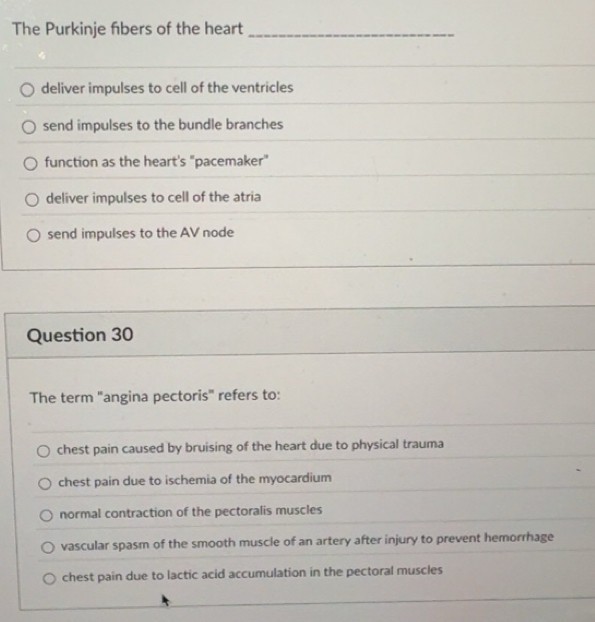Click the label text 'chest pain due to ischemia of the myocardium'
Viewport: 595px width, 622px height.
pyautogui.click(x=195, y=480)
